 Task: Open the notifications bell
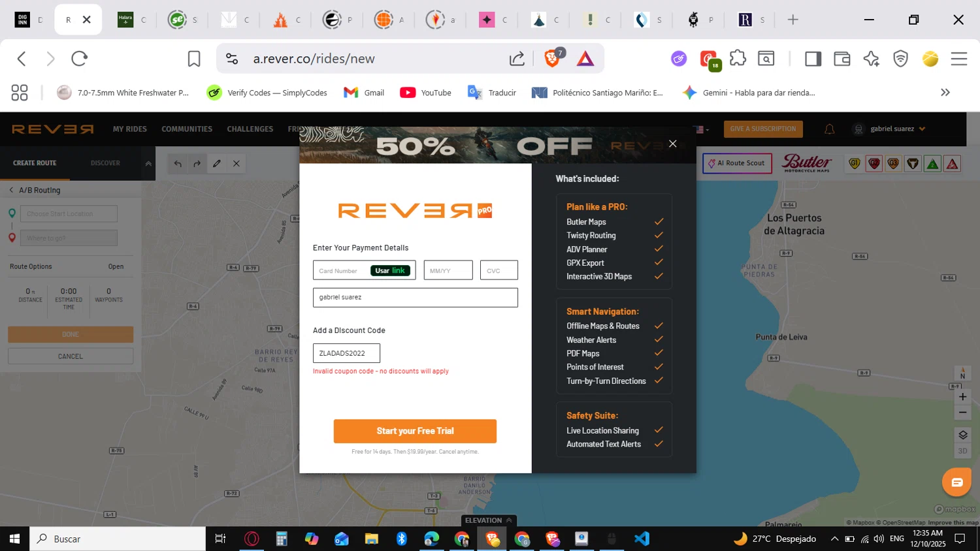(x=830, y=129)
